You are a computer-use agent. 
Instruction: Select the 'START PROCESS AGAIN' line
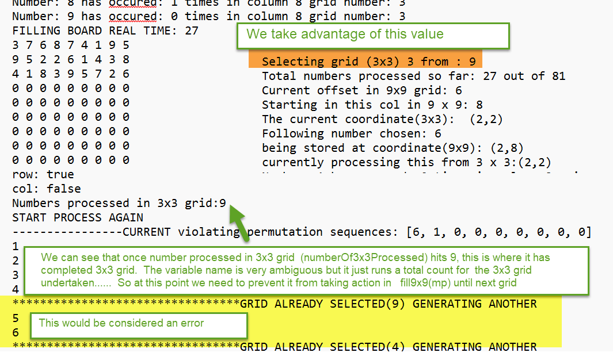click(78, 218)
